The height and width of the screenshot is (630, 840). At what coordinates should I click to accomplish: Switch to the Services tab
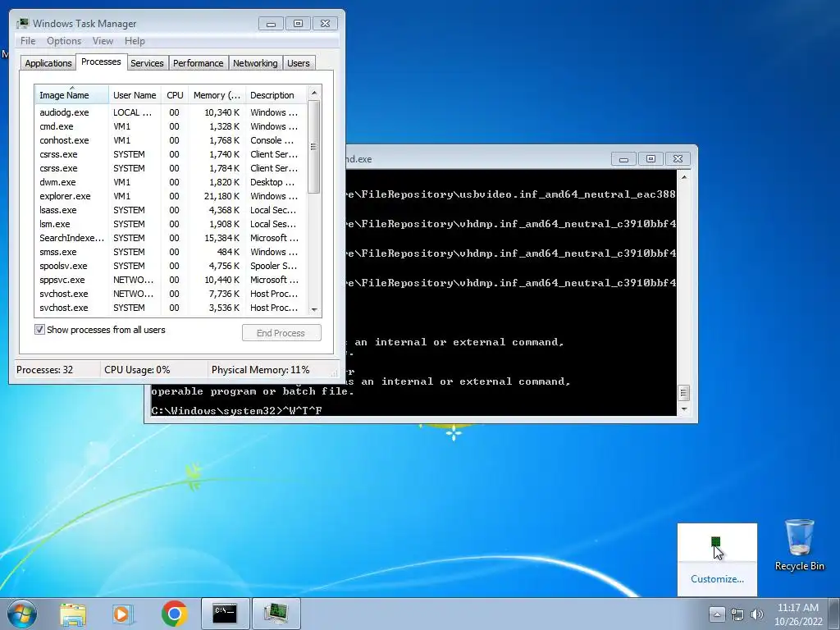click(x=147, y=63)
